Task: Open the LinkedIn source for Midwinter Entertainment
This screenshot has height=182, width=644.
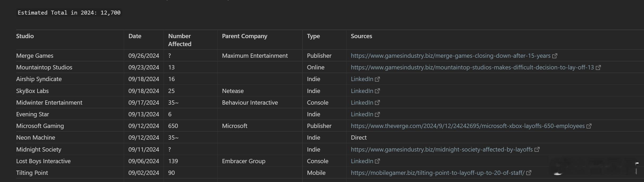Action: (x=362, y=103)
